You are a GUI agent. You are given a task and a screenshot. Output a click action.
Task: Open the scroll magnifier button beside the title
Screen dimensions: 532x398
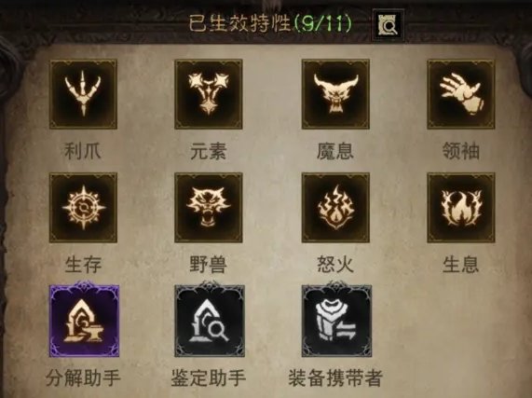(389, 25)
